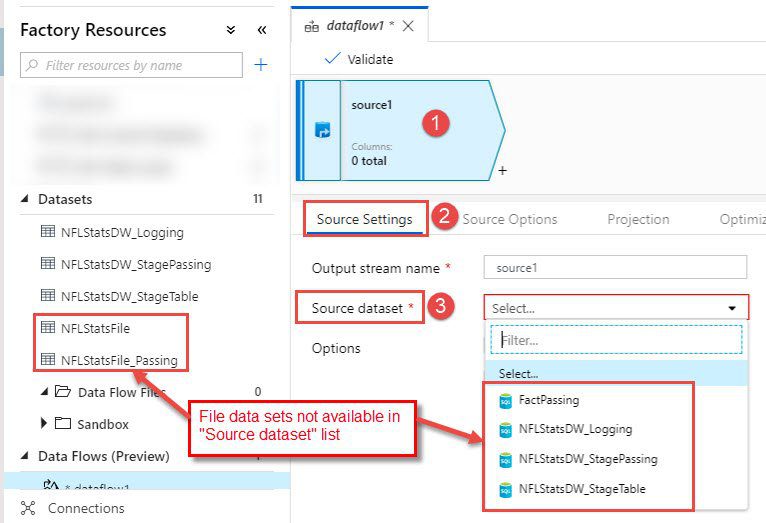Close the dataflow1 tab
The height and width of the screenshot is (523, 766).
(x=408, y=26)
